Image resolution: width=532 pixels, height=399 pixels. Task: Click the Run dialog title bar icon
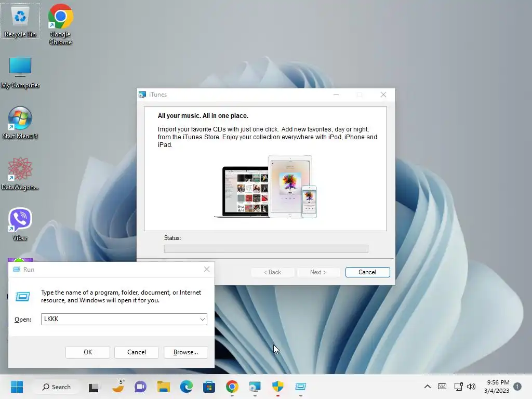pos(16,270)
